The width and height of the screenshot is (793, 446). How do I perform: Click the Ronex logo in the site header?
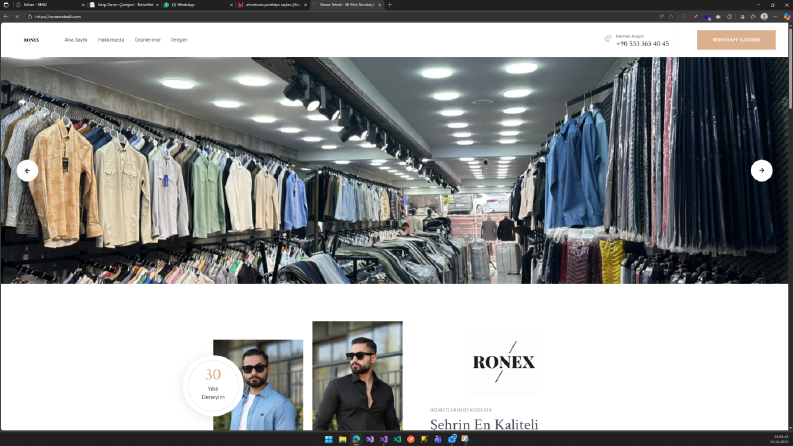tap(31, 40)
